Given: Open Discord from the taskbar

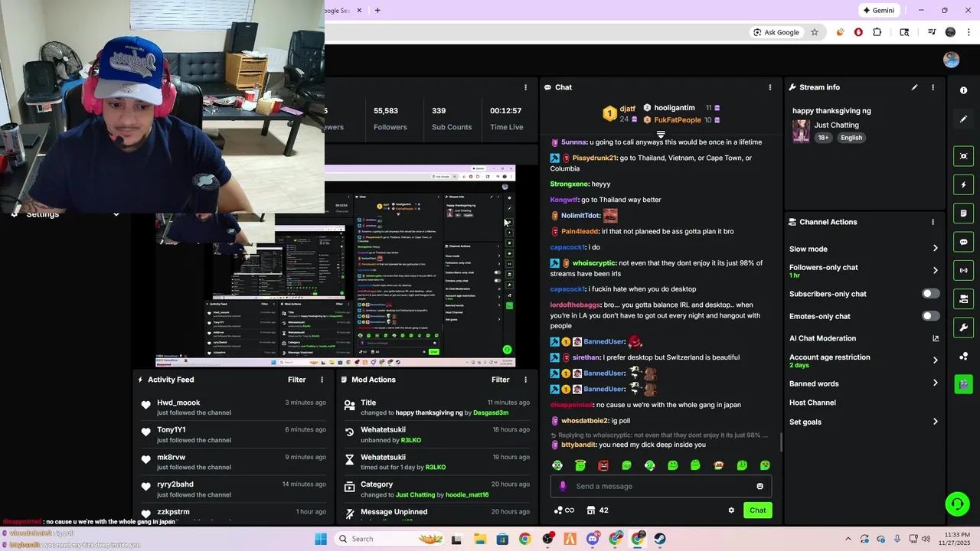Looking at the screenshot, I should point(593,539).
